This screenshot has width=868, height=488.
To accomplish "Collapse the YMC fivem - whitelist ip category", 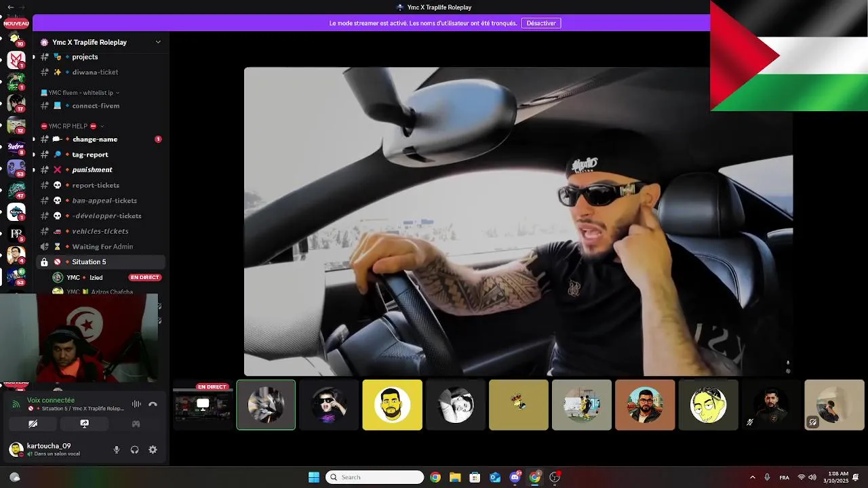I will point(80,92).
